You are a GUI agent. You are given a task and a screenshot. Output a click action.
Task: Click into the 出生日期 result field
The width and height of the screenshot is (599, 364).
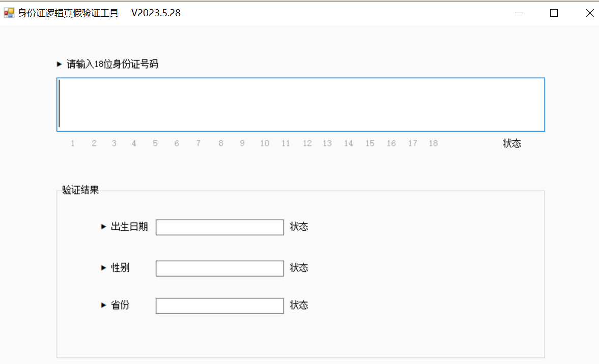pos(219,227)
